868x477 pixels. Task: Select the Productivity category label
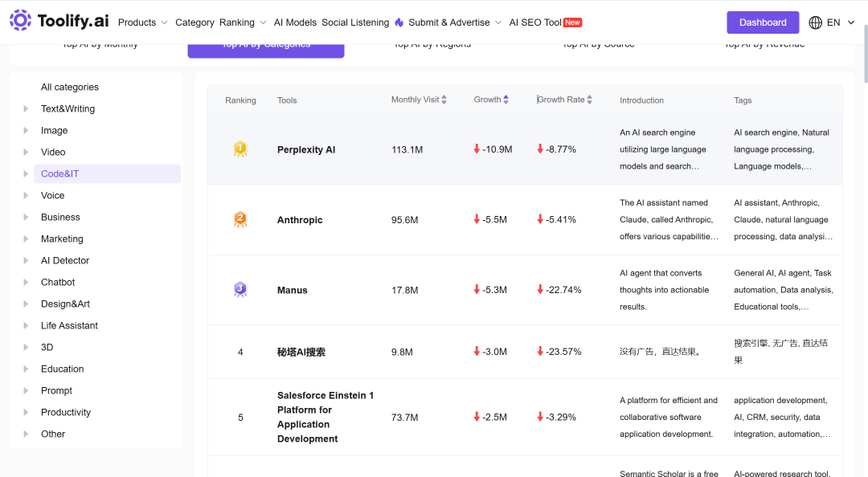tap(66, 412)
